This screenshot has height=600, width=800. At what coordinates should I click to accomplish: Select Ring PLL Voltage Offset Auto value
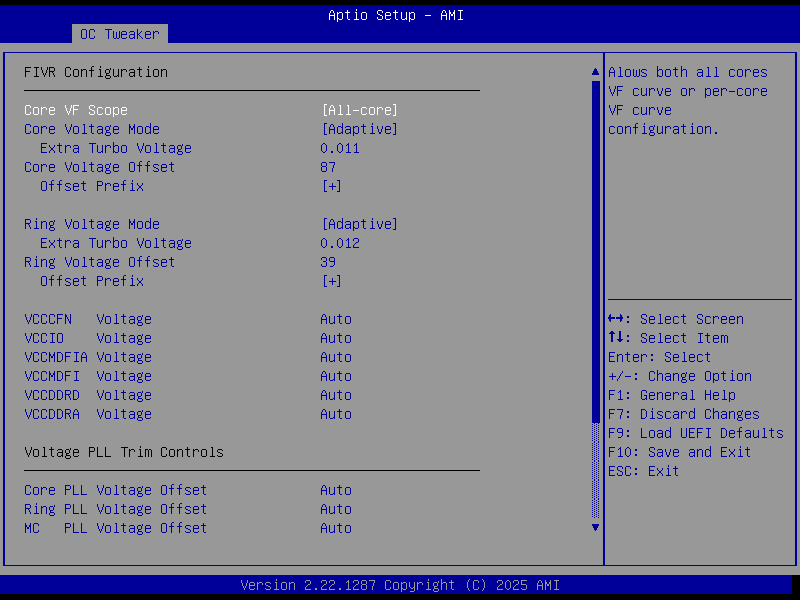pyautogui.click(x=336, y=509)
